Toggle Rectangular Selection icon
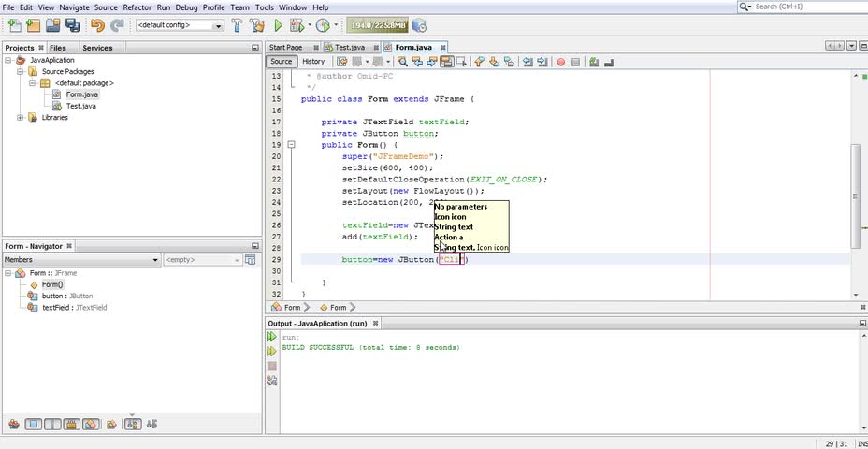Screen dimensions: 868x449 coord(460,62)
